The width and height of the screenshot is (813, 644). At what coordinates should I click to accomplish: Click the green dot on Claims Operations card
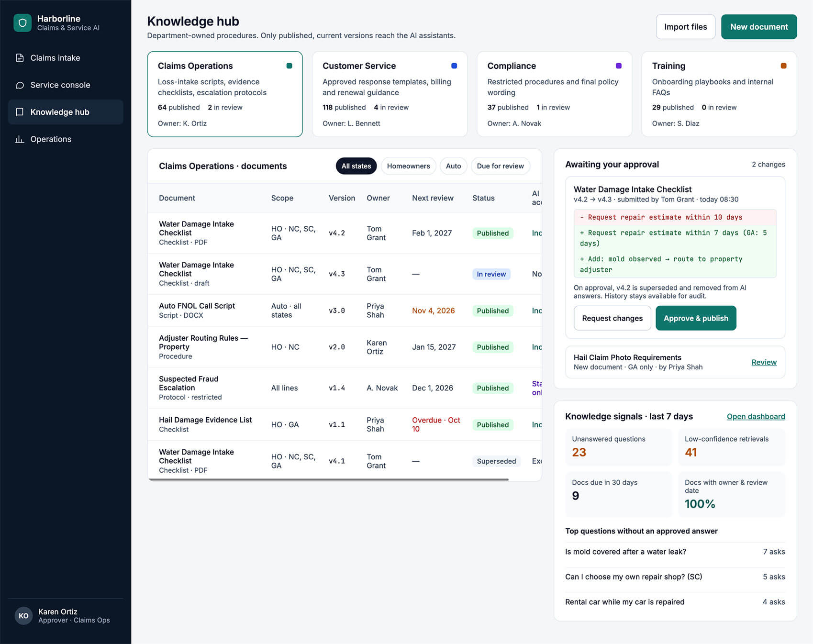coord(289,66)
